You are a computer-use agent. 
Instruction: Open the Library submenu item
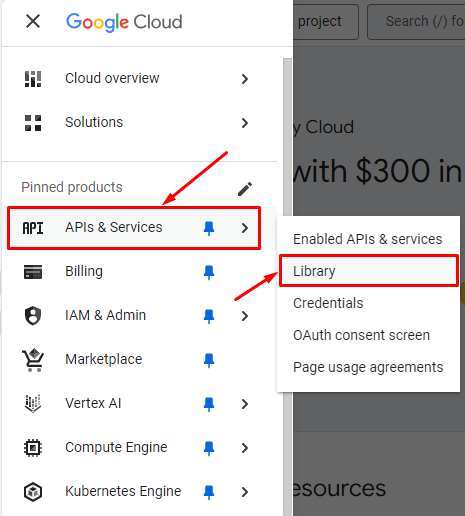tap(369, 271)
